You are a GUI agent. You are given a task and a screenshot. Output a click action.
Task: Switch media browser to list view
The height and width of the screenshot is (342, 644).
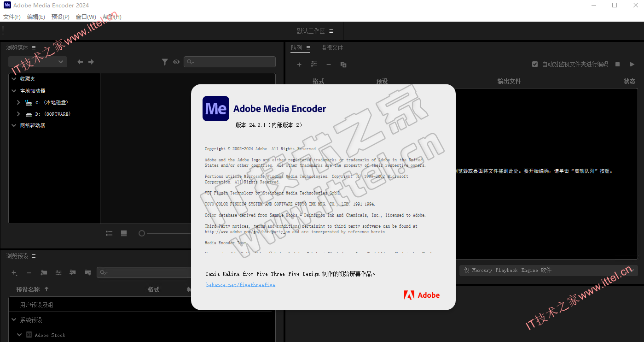click(109, 233)
